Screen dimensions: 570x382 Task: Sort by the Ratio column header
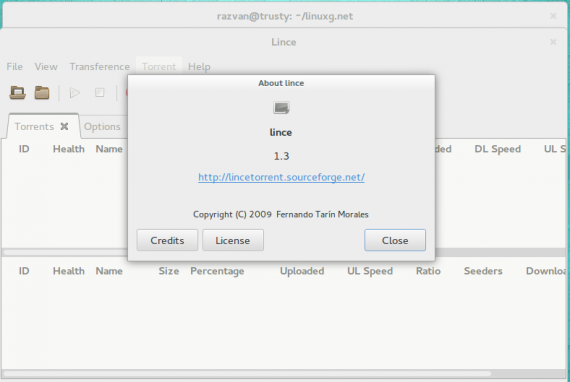pos(428,271)
